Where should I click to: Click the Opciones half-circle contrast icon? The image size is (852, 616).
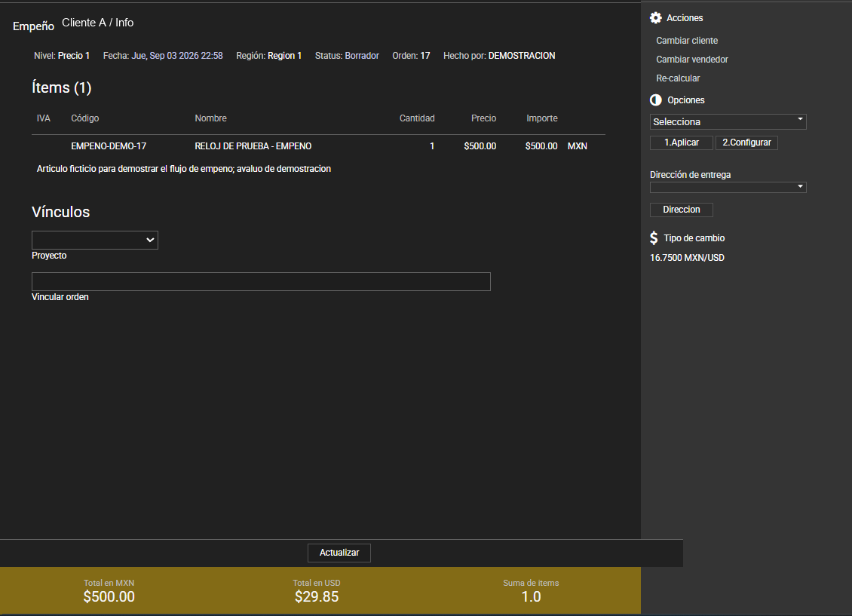pos(656,100)
